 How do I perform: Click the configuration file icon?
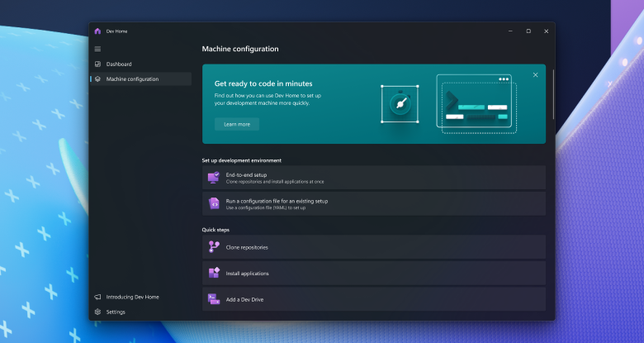(214, 203)
